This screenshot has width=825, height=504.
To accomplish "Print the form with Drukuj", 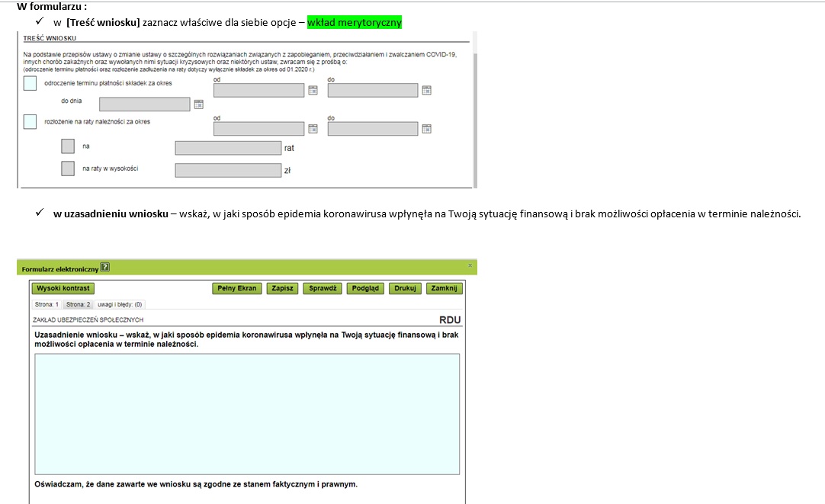I will (x=405, y=288).
